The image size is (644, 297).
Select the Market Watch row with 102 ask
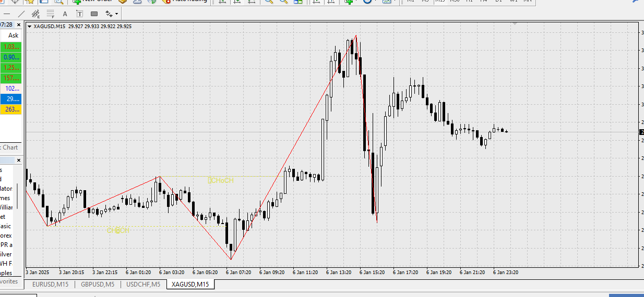(x=11, y=89)
